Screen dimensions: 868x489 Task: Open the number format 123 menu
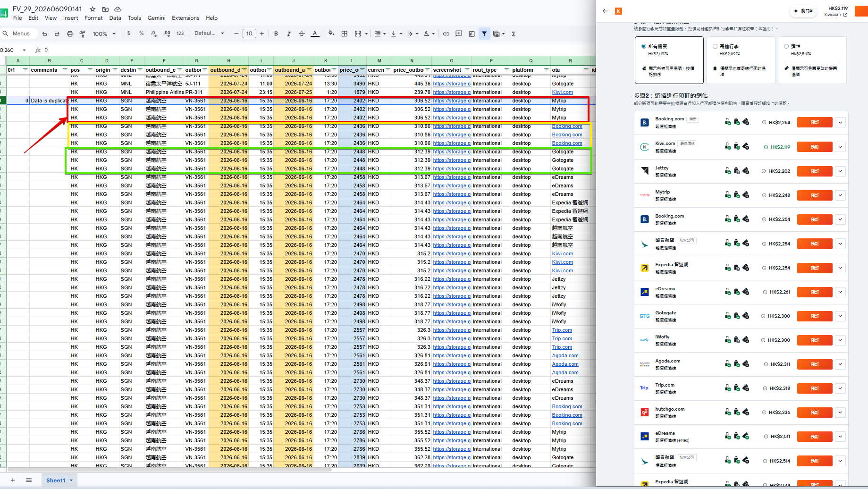[x=180, y=34]
